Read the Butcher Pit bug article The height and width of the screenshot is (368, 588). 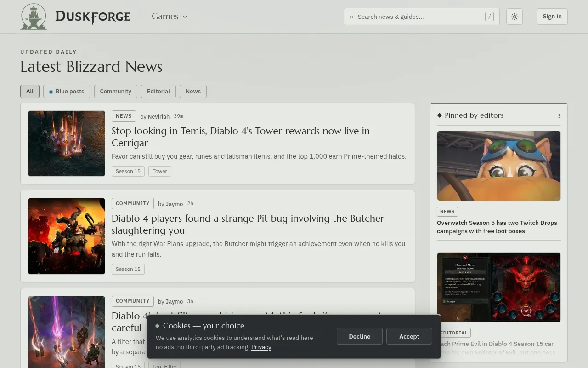coord(248,224)
